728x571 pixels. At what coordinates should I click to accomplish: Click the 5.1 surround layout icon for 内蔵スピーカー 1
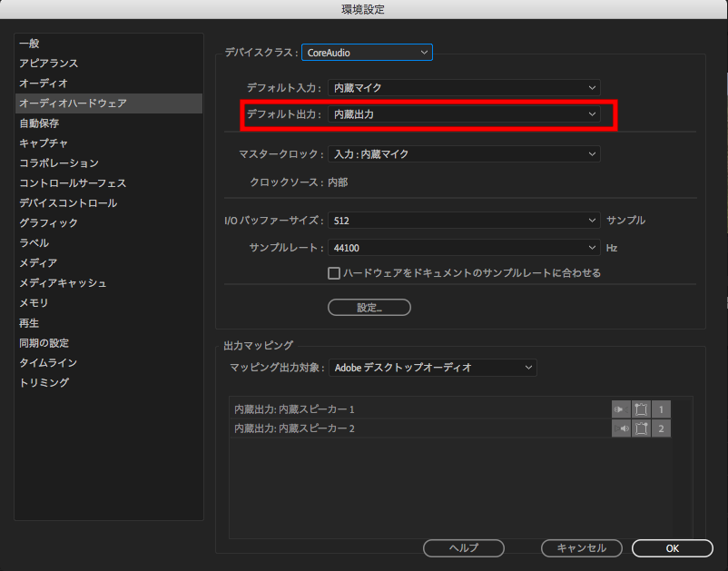click(x=641, y=409)
